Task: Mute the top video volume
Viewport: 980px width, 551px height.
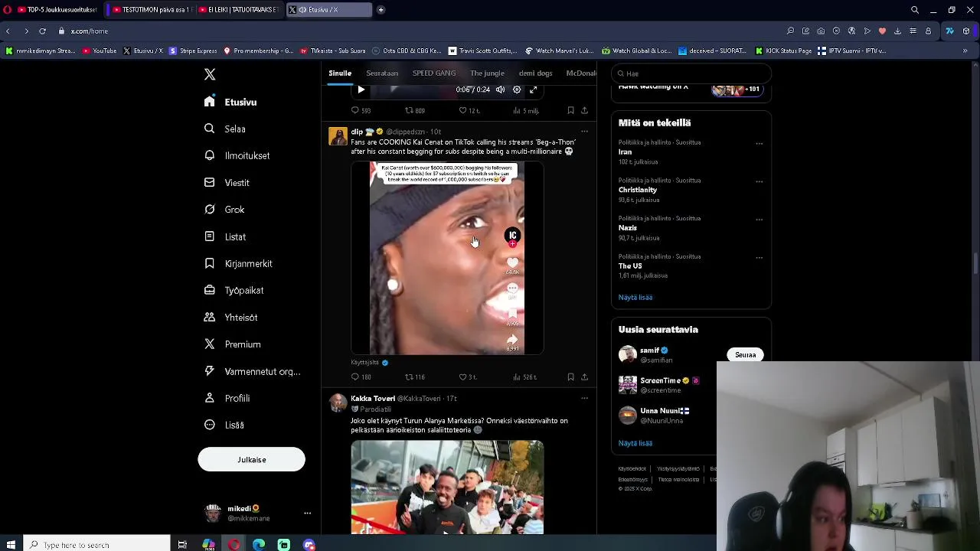Action: 500,90
